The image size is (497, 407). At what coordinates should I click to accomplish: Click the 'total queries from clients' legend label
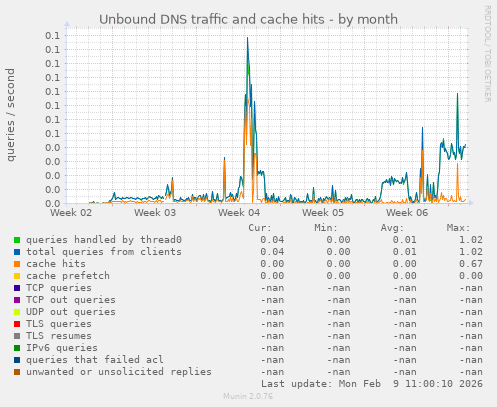click(104, 252)
